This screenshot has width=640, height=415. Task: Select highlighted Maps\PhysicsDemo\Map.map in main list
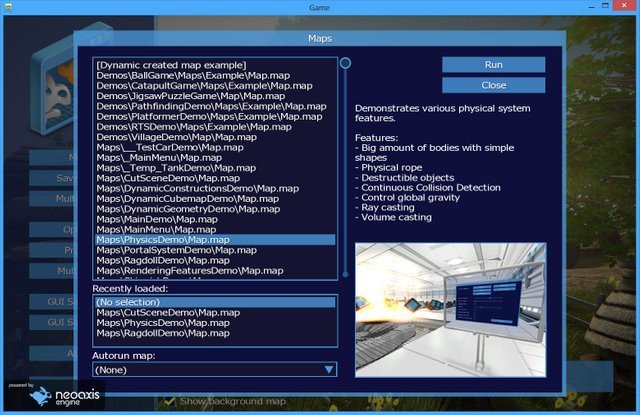coord(215,240)
